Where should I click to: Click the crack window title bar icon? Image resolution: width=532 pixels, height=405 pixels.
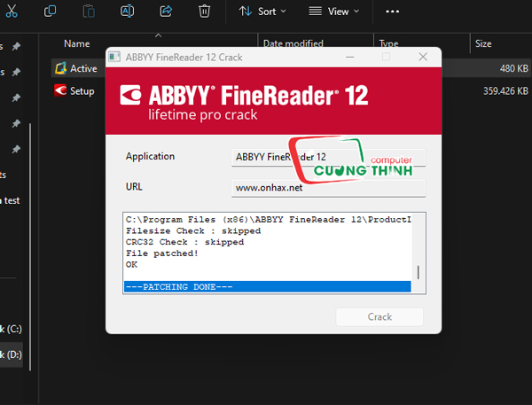click(x=114, y=57)
